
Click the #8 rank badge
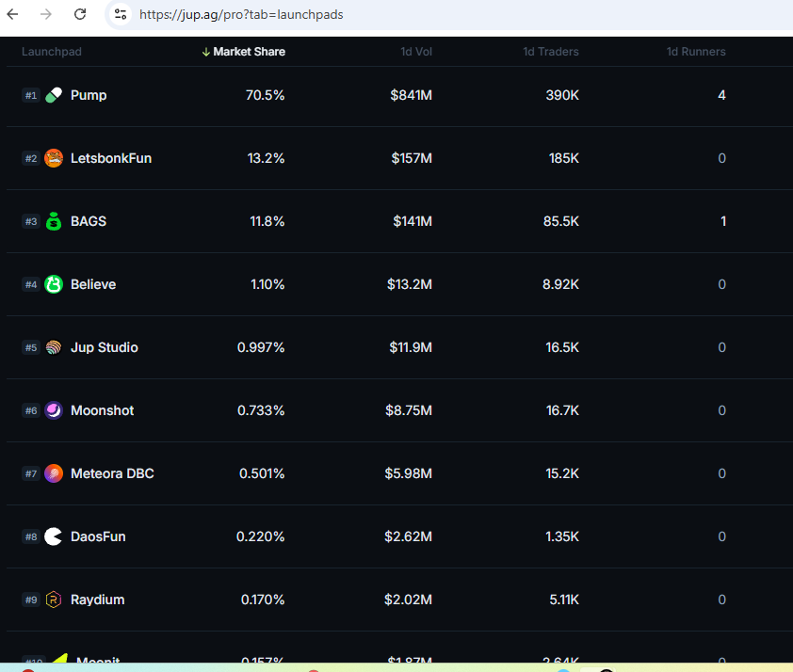point(31,536)
